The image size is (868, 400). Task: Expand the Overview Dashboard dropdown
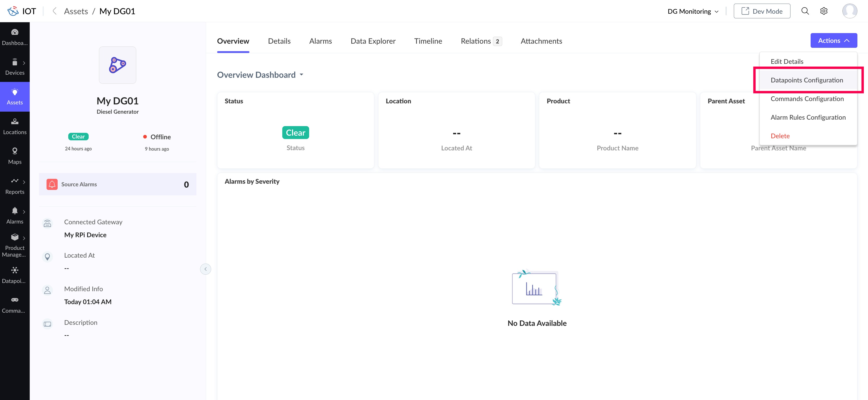point(301,75)
